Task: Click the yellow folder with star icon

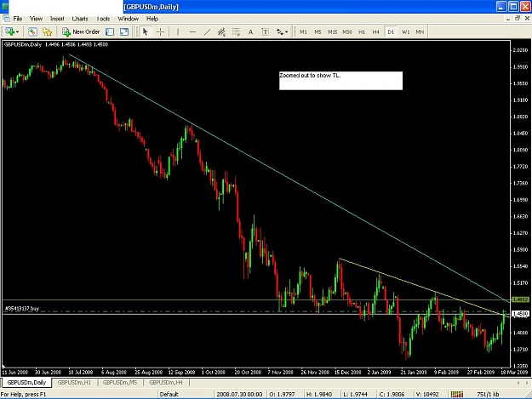Action: point(47,31)
